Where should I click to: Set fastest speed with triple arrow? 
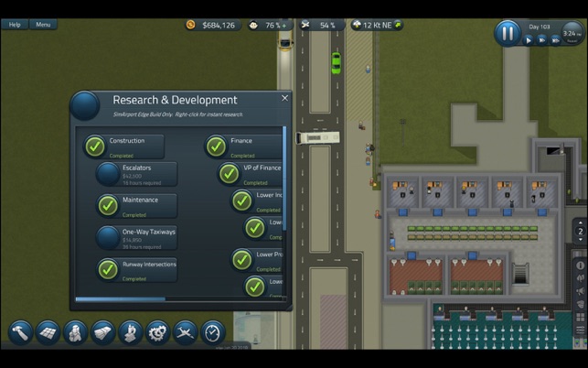pos(556,40)
